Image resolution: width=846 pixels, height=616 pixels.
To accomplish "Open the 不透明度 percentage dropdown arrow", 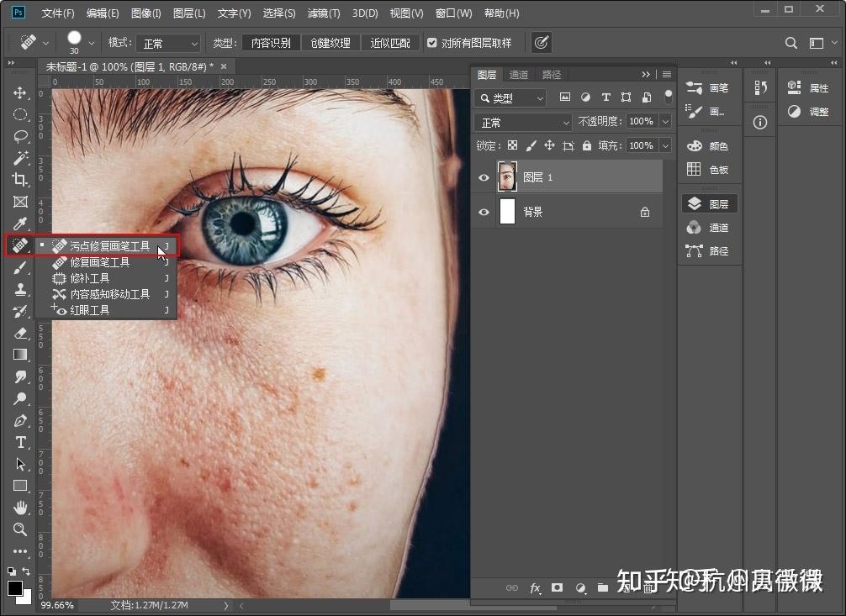I will pyautogui.click(x=665, y=122).
